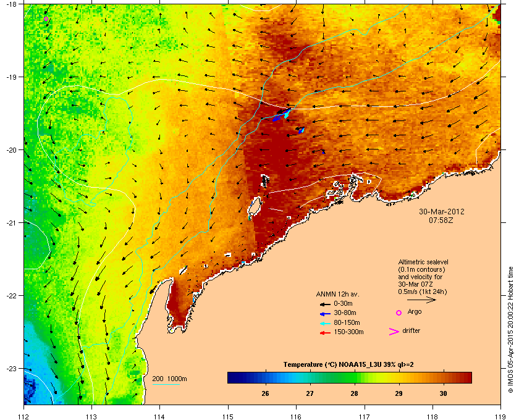The width and height of the screenshot is (519, 420).
Task: Click the blue-cyan ANMN mooring arrows near 116E
Action: pyautogui.click(x=282, y=114)
